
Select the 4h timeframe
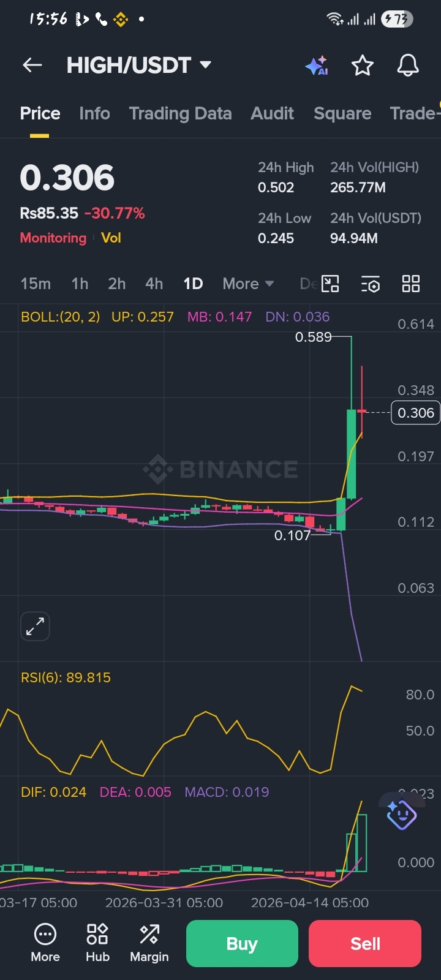[x=154, y=284]
